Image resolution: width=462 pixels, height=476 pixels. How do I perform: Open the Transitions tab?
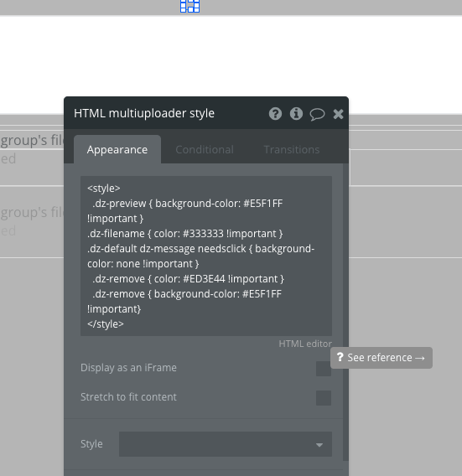(292, 150)
